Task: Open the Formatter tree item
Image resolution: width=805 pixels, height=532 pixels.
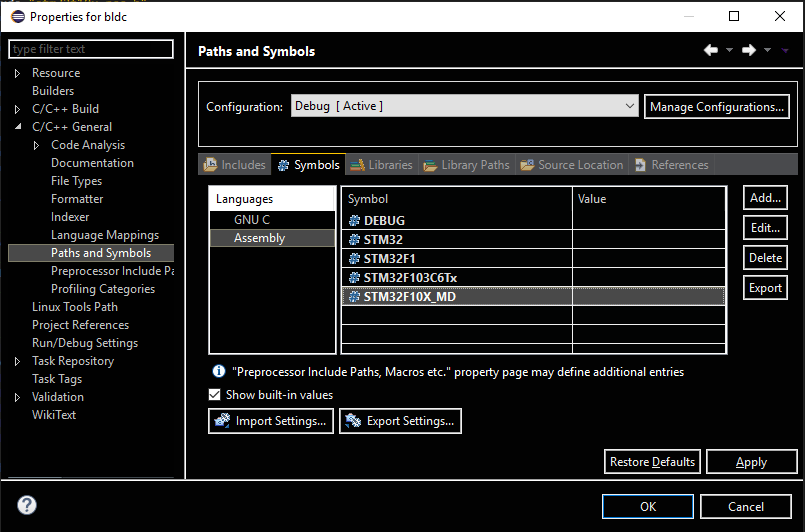Action: click(x=77, y=199)
